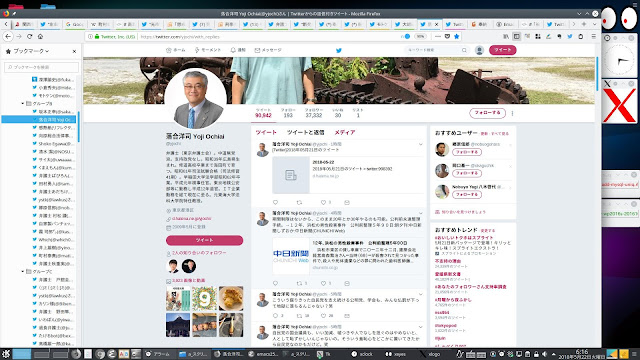
Task: Open the photos and videos link on profile
Action: click(x=189, y=281)
